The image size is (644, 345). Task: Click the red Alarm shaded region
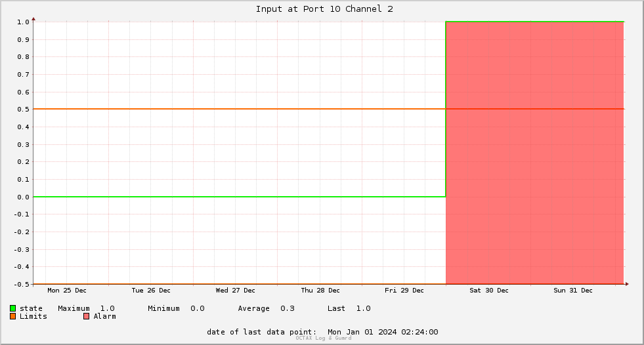[535, 153]
